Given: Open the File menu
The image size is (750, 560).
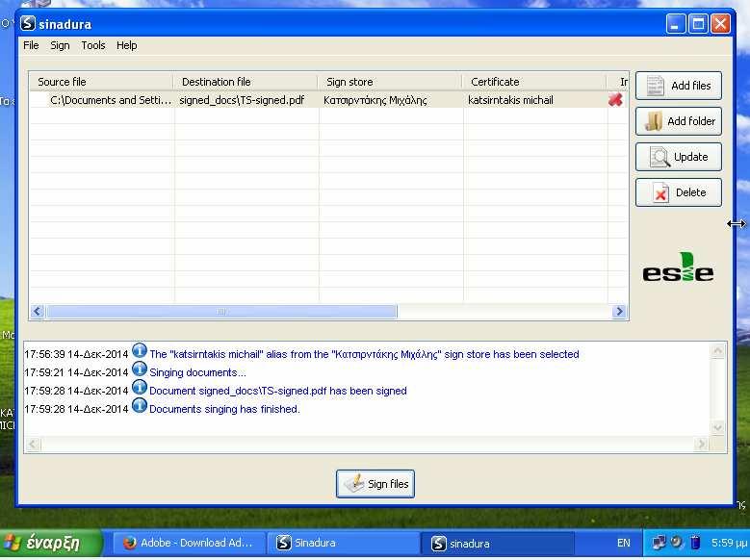Looking at the screenshot, I should (x=31, y=45).
